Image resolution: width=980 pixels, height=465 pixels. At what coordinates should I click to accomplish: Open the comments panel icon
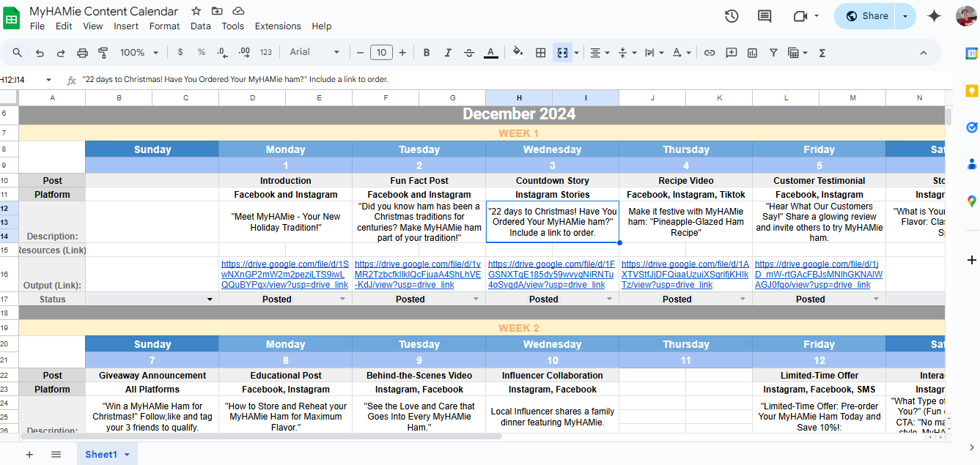tap(765, 16)
